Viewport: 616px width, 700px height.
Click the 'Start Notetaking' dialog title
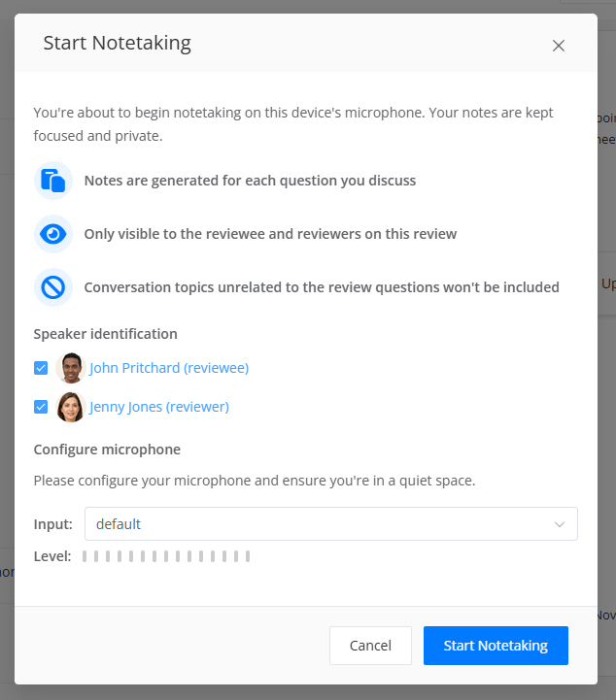pos(117,43)
